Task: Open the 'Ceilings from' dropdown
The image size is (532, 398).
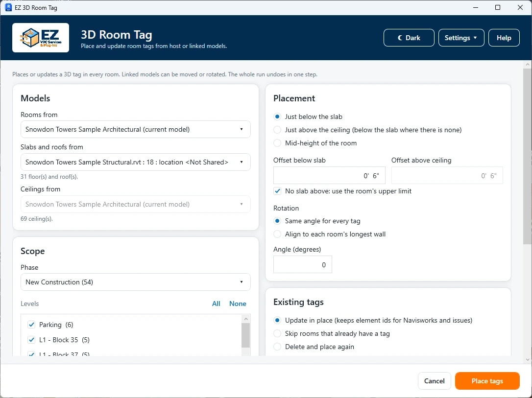Action: click(x=135, y=204)
